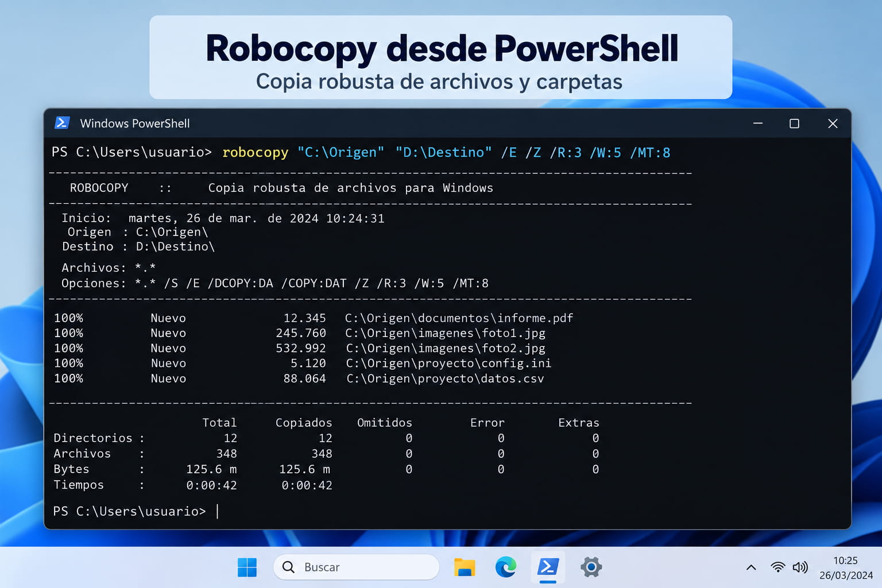Click the robocopy command word
Viewport: 882px width, 588px height.
pos(255,153)
